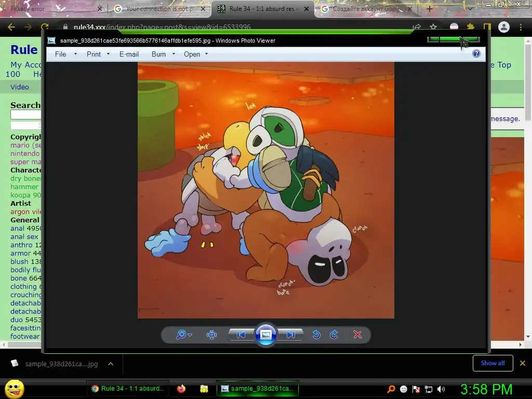Open Chrome three-dot menu
The image size is (532, 399).
521,27
